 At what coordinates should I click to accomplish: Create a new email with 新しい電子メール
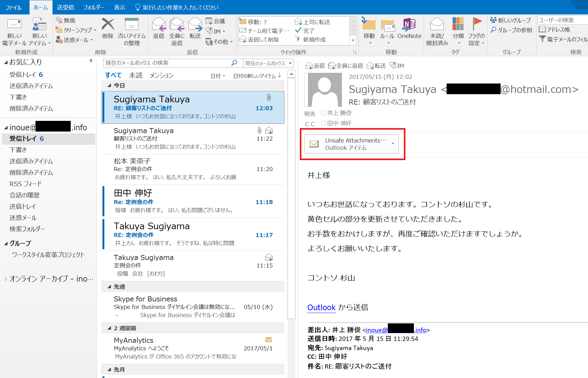pyautogui.click(x=14, y=32)
